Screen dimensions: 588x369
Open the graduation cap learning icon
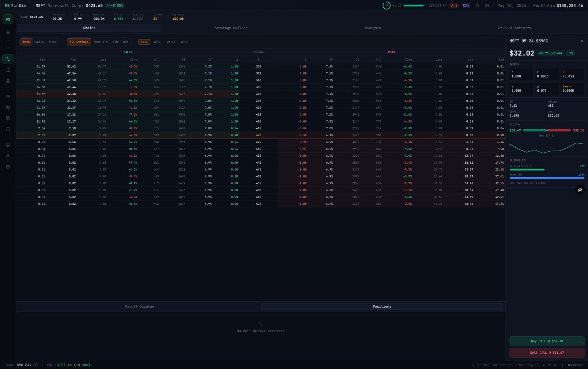tap(8, 97)
